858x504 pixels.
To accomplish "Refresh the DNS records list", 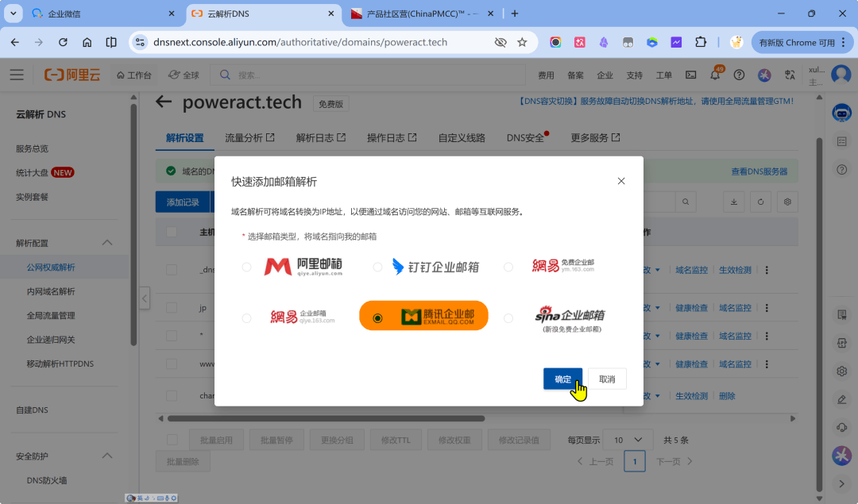I will [760, 202].
